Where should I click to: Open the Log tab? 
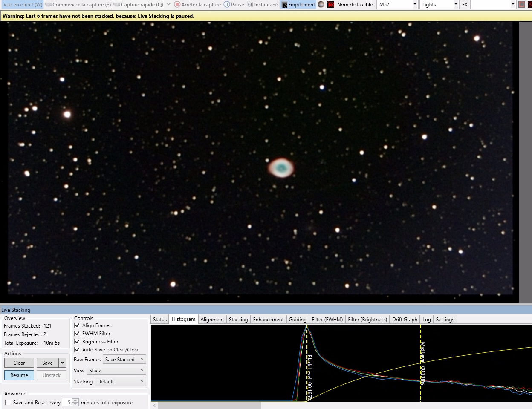click(427, 320)
